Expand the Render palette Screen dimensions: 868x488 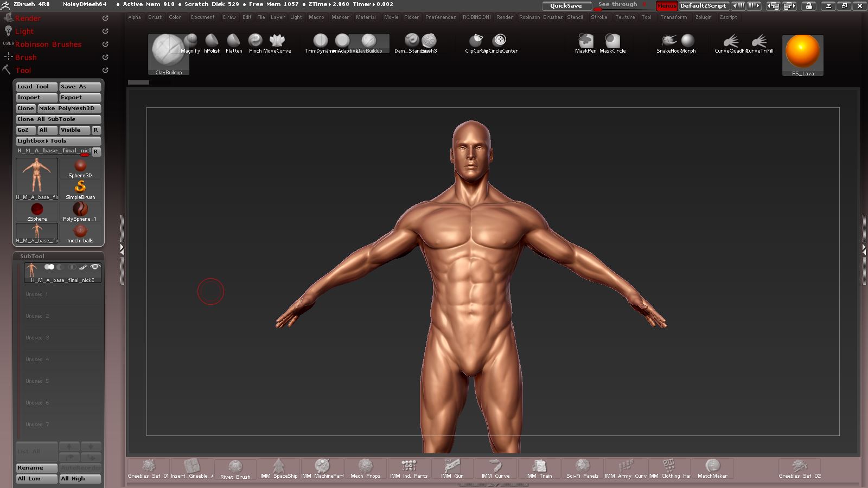(28, 18)
